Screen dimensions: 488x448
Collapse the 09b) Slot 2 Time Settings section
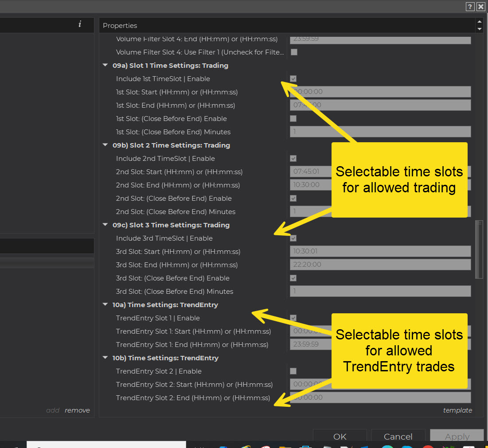pos(105,145)
